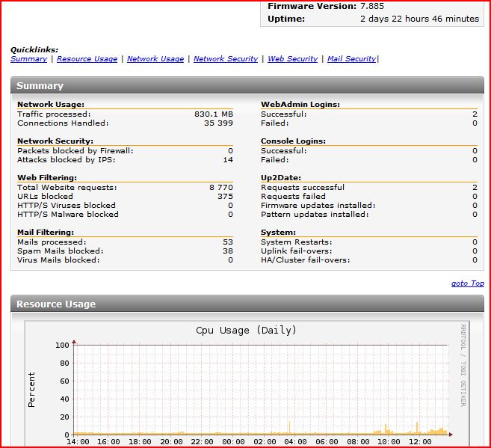The width and height of the screenshot is (491, 448).
Task: Click the Resource Usage section header bar
Action: [247, 304]
